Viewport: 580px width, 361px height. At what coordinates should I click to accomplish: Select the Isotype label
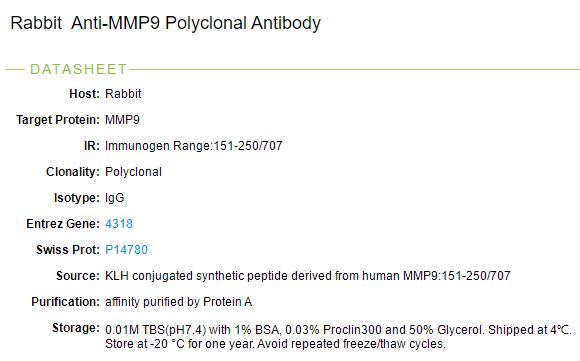77,198
